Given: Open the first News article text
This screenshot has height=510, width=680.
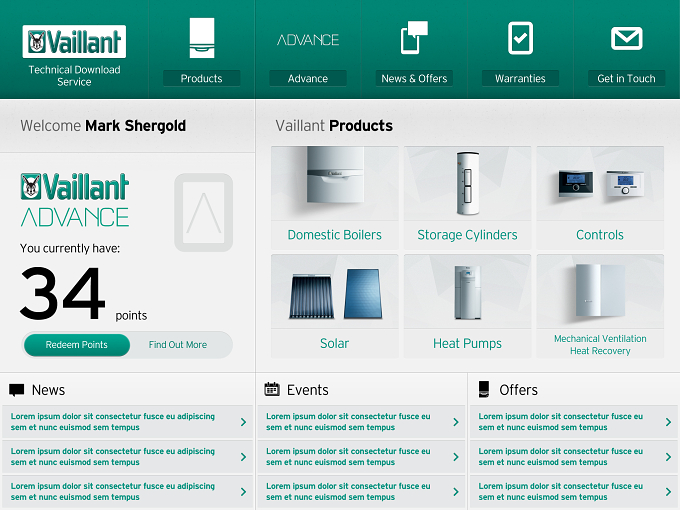Looking at the screenshot, I should 113,422.
